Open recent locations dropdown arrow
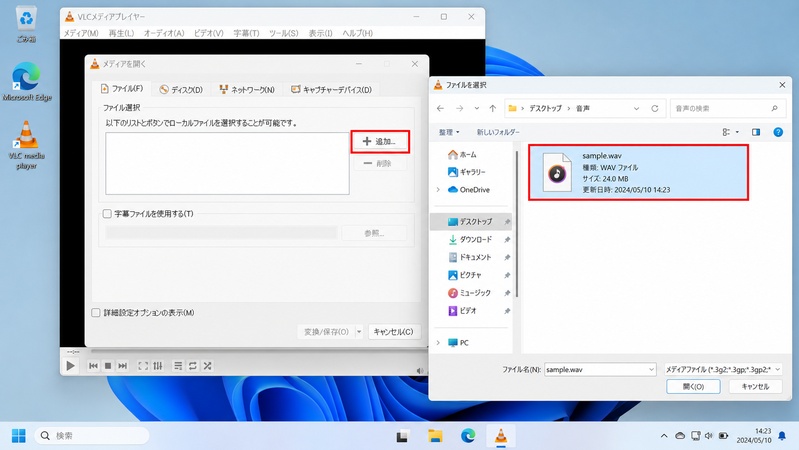This screenshot has width=799, height=450. point(476,108)
